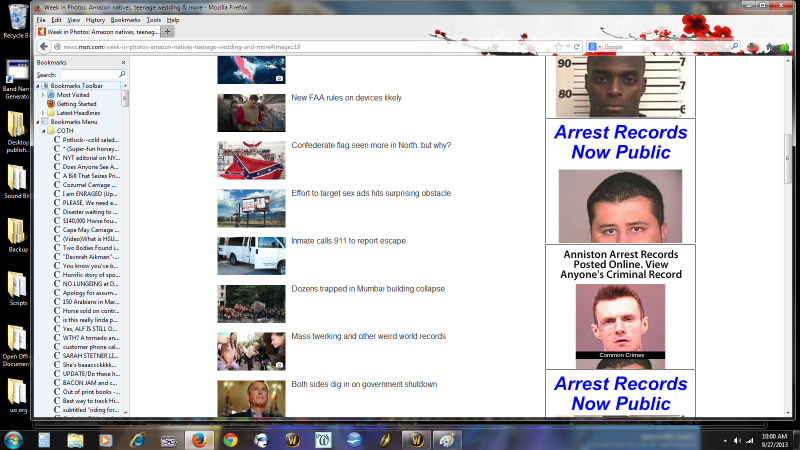The height and width of the screenshot is (450, 800).
Task: Open 'Both sides dig in on government shutdown'
Action: 364,384
